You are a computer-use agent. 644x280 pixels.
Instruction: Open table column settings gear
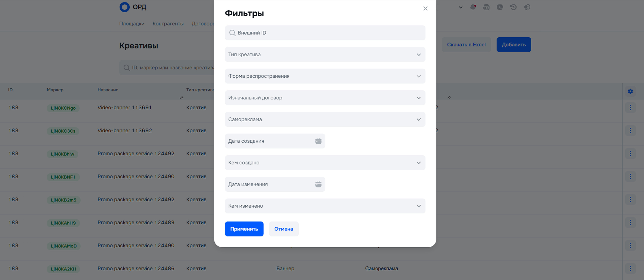point(630,91)
